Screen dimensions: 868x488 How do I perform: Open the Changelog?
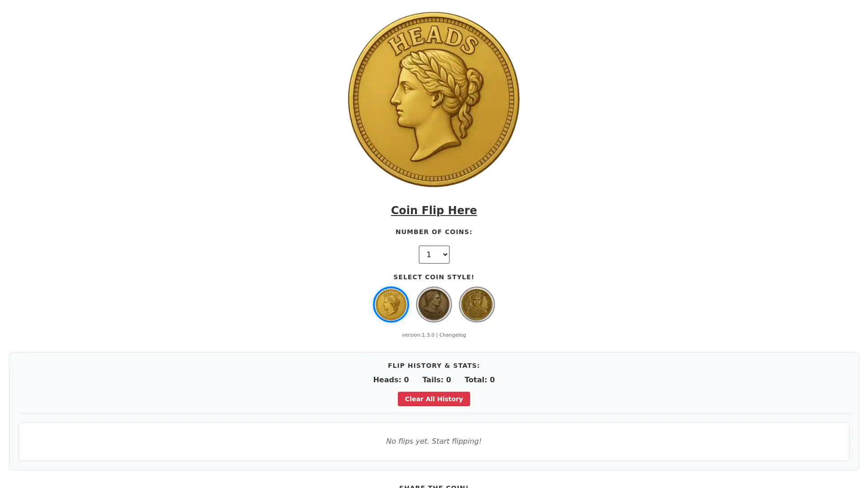452,335
